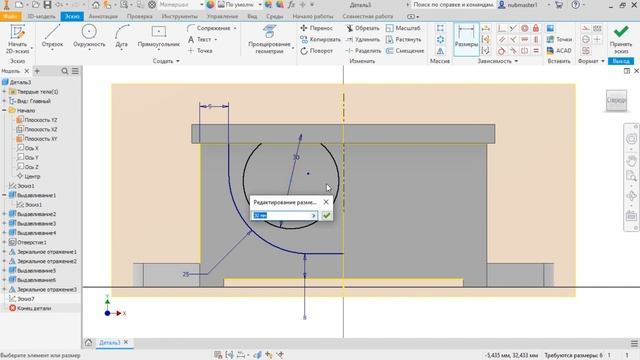The height and width of the screenshot is (360, 640).
Task: Click the ACAD insert tool
Action: pos(559,51)
